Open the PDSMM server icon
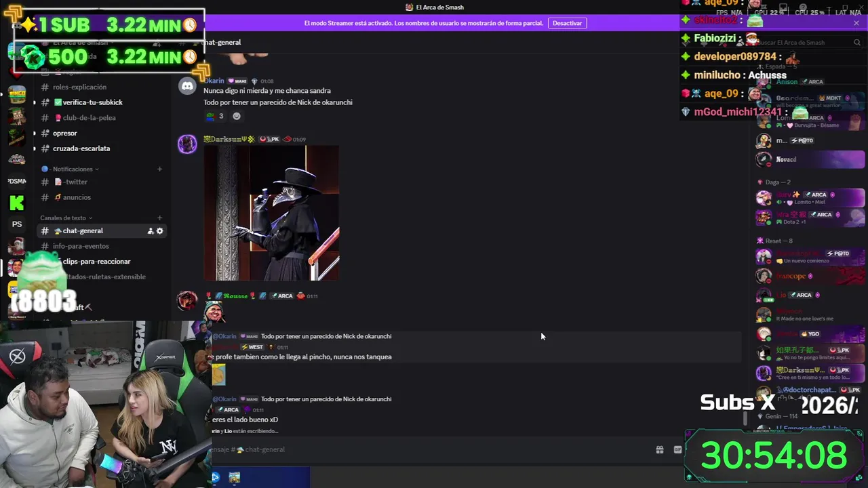 [x=17, y=181]
